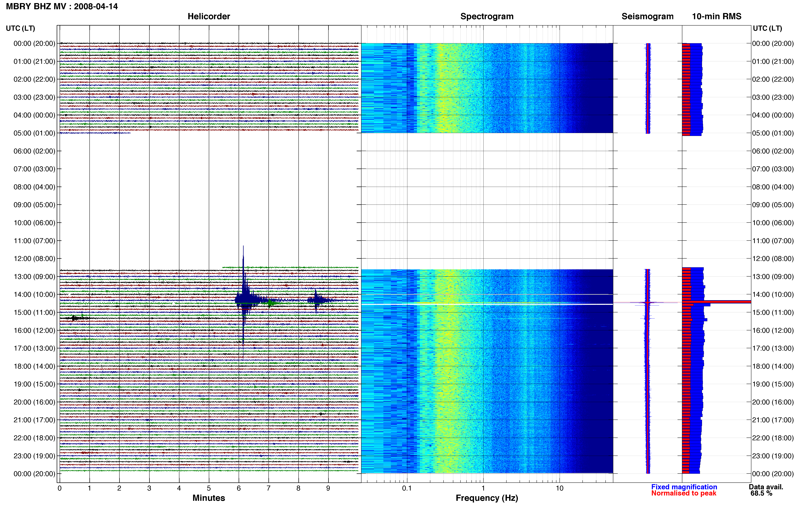Viewport: 812px width, 508px height.
Task: Click right-axis time label '22:00 (18:00)'
Action: (773, 438)
